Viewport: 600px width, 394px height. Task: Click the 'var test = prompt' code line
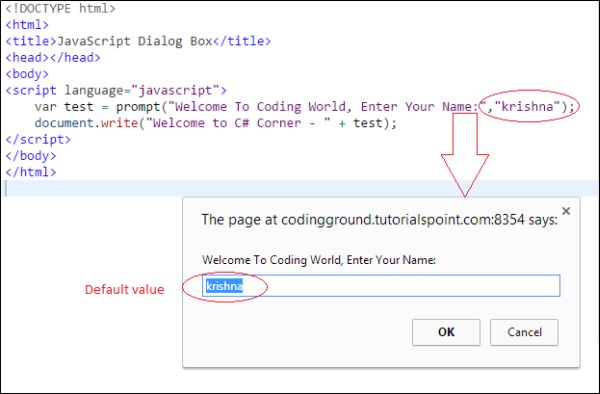click(x=305, y=106)
